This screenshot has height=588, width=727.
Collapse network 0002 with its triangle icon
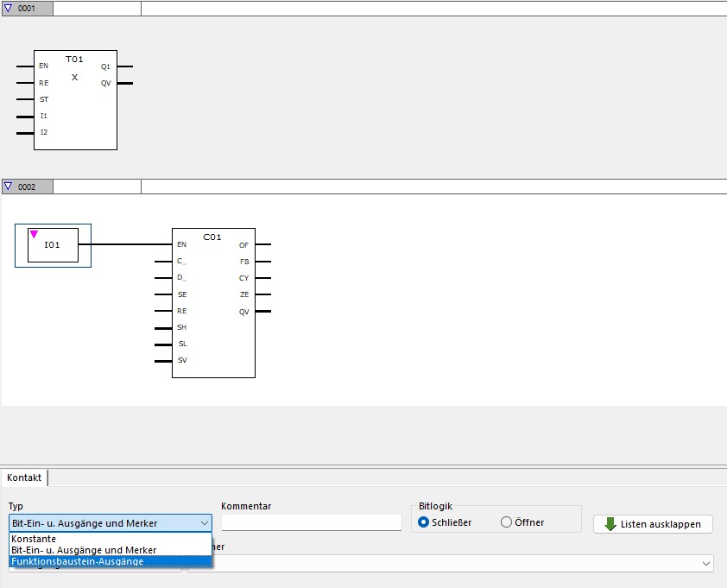coord(9,187)
